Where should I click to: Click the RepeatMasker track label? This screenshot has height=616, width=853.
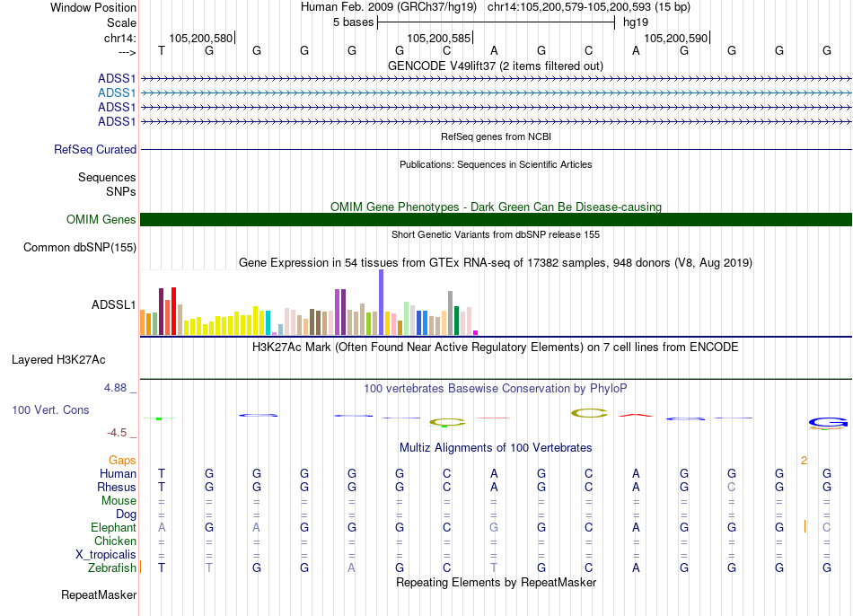tap(99, 594)
